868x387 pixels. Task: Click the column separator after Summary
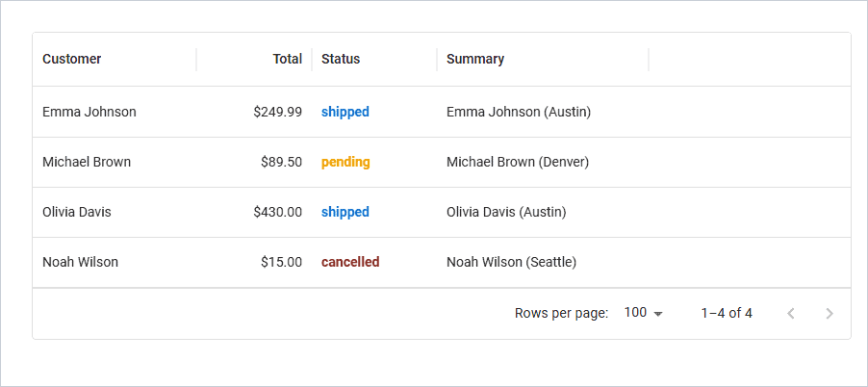tap(649, 60)
